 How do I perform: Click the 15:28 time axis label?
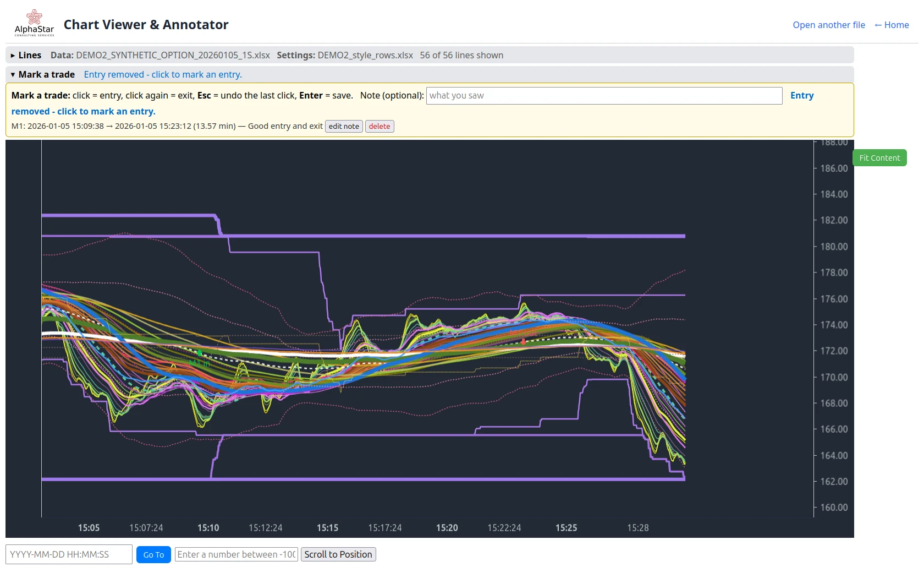[638, 527]
